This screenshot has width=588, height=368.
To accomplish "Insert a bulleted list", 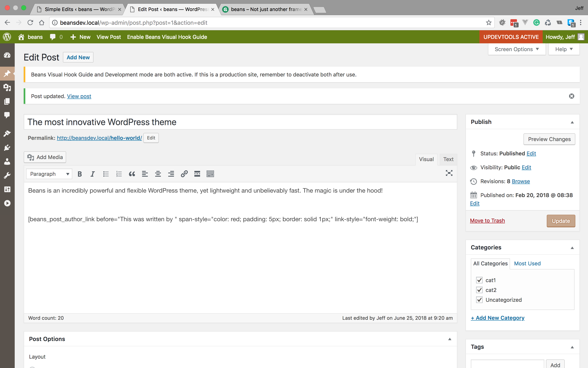I will (106, 174).
